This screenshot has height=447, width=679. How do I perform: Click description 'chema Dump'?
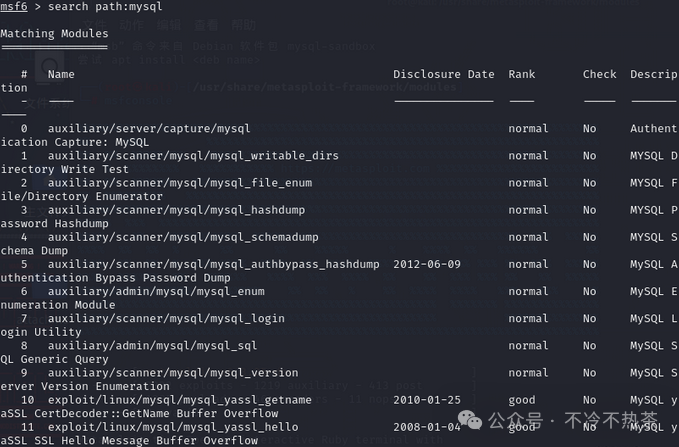point(34,251)
